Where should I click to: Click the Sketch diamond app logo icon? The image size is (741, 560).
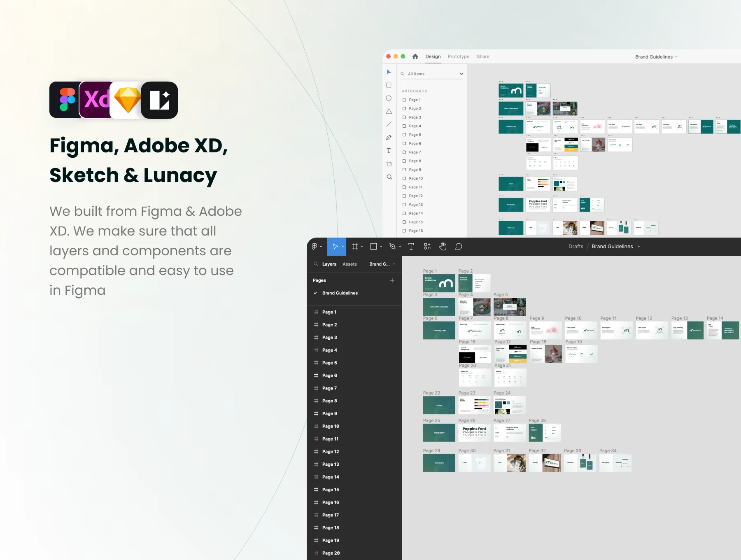point(127,100)
